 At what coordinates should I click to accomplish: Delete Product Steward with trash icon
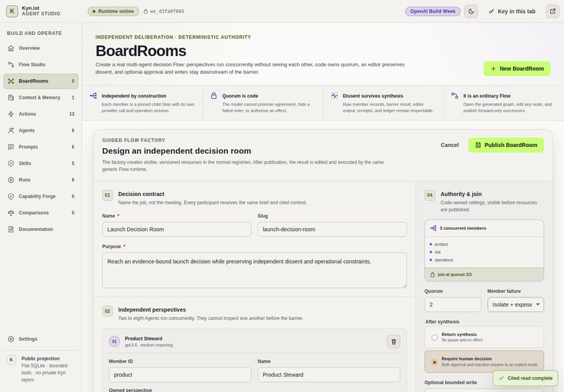click(x=393, y=342)
